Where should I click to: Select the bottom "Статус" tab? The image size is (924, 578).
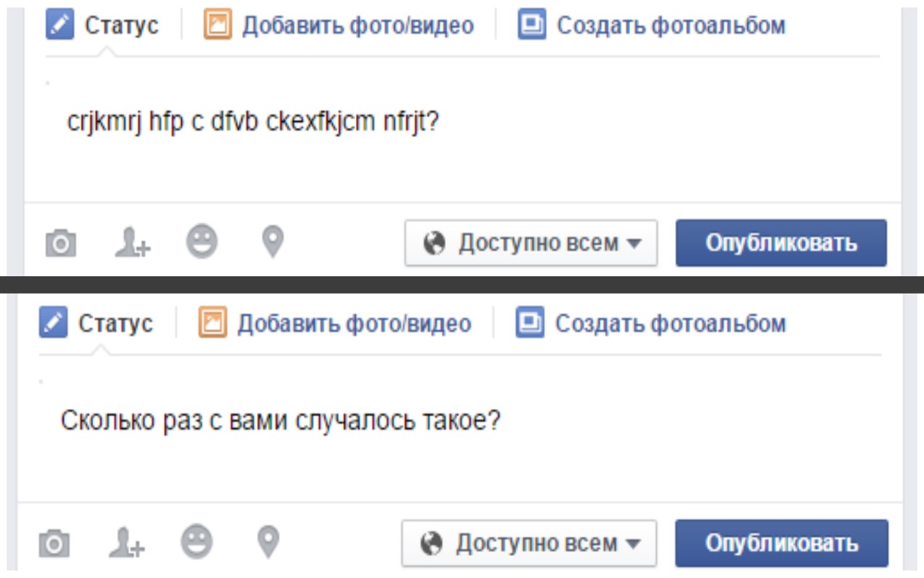click(x=97, y=323)
